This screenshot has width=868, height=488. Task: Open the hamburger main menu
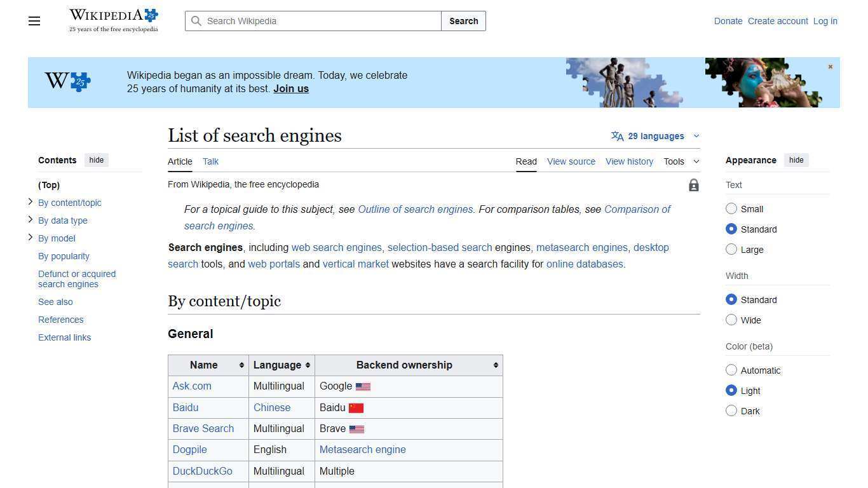tap(34, 21)
